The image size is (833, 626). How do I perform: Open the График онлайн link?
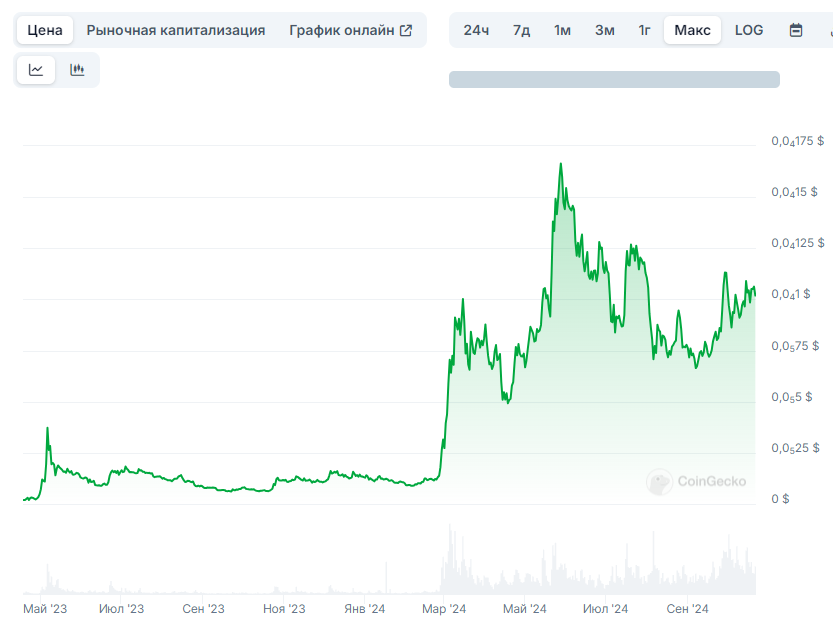pyautogui.click(x=342, y=30)
